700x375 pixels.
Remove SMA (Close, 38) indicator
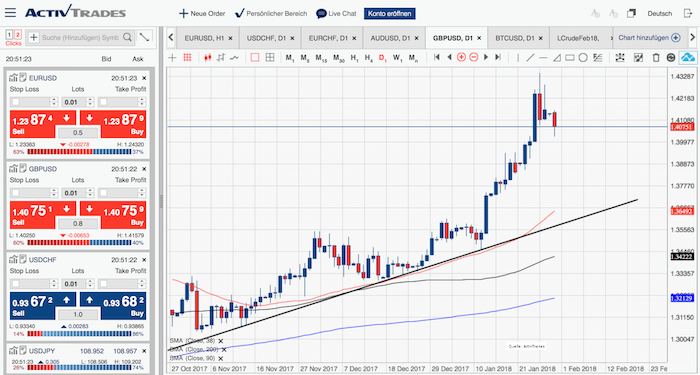[221, 341]
